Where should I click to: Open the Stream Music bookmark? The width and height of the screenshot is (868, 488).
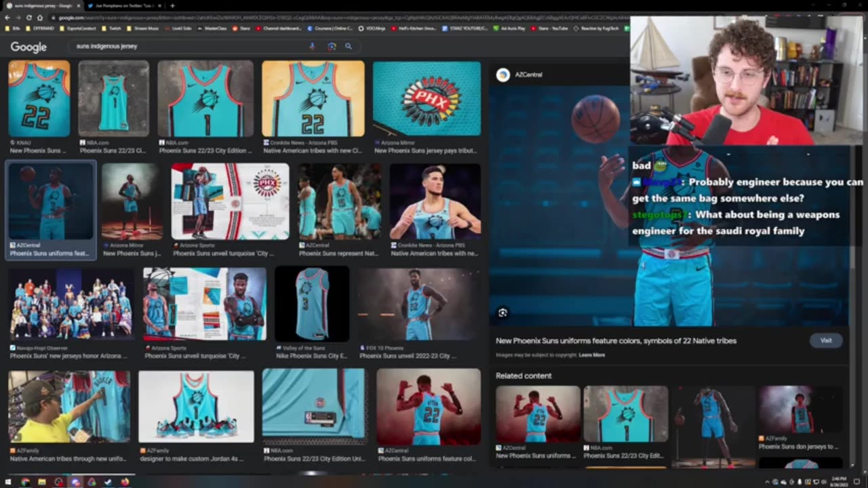[x=142, y=28]
